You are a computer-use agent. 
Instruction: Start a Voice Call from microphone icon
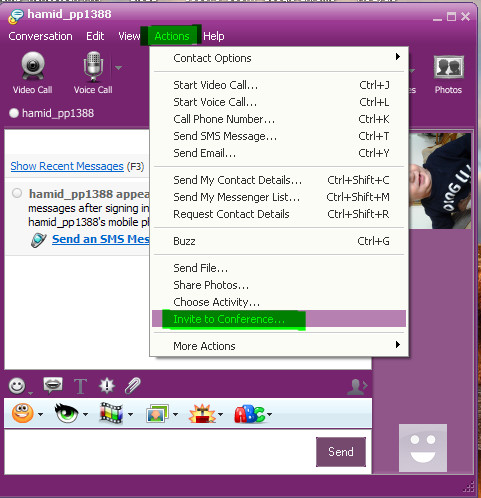coord(93,73)
